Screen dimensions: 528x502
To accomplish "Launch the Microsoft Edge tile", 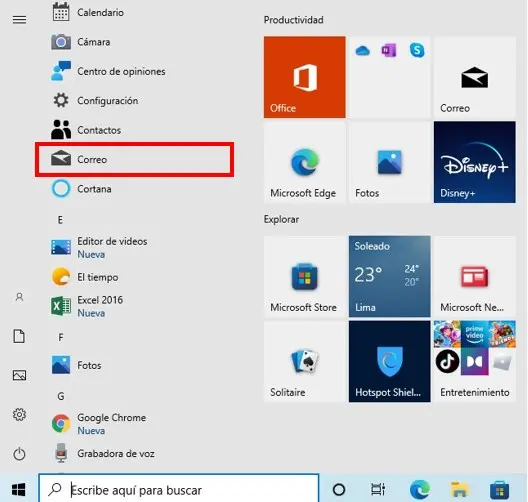I will tap(304, 162).
